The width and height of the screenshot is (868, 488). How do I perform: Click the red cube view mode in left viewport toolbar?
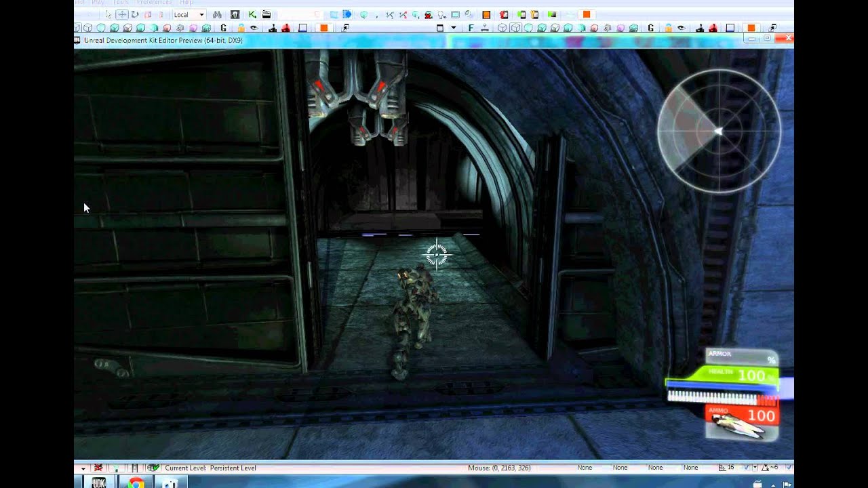click(167, 28)
